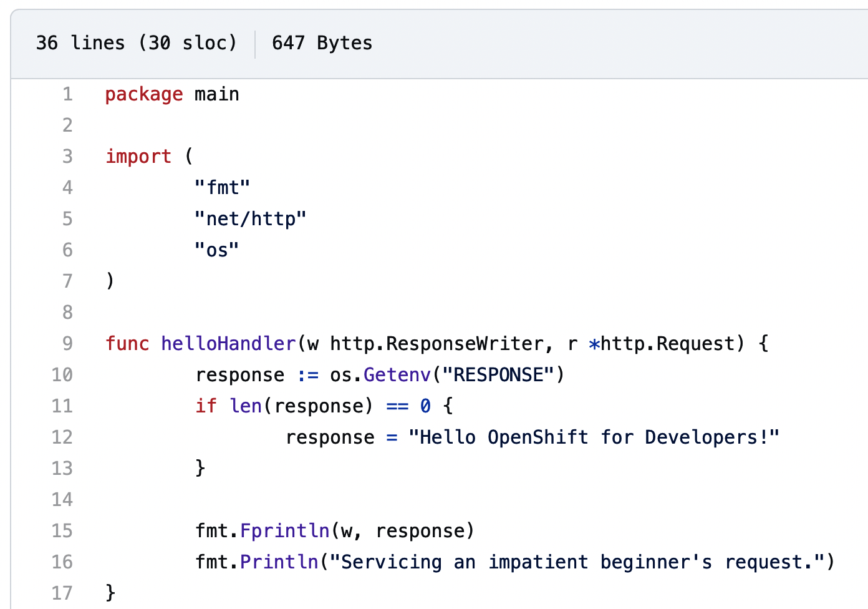Select line number 9
This screenshot has height=609, width=868.
pos(67,344)
